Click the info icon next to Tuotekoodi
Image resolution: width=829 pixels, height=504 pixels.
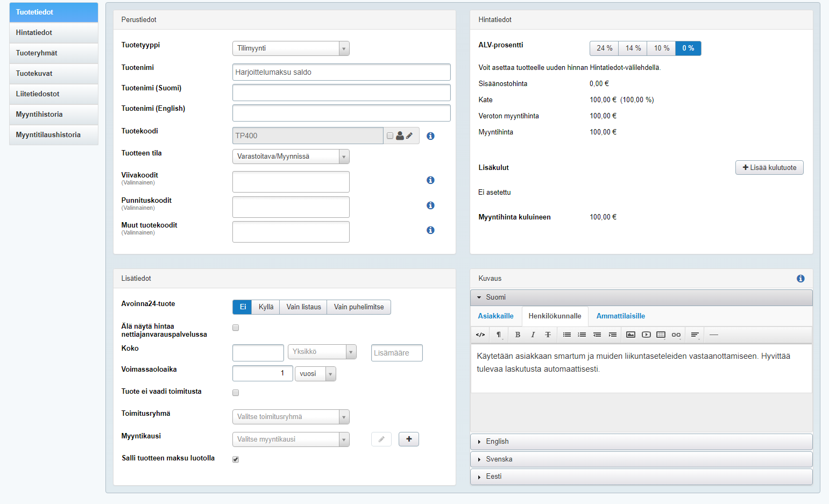click(x=430, y=136)
